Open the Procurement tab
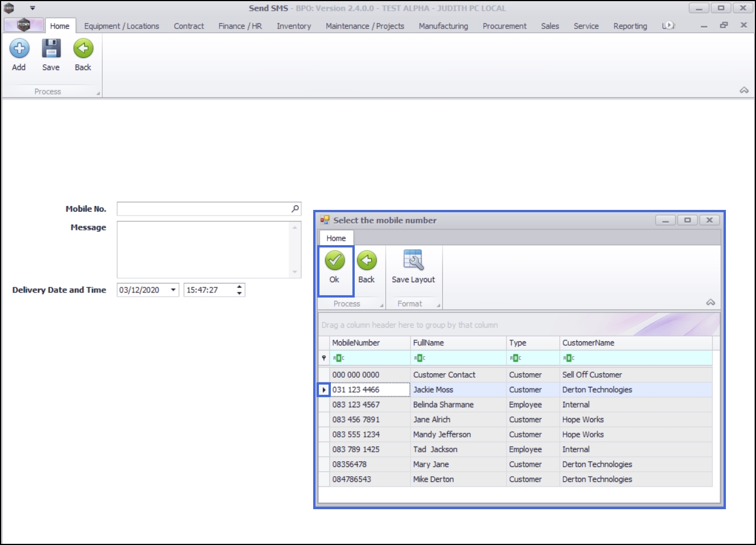The width and height of the screenshot is (756, 545). point(505,26)
